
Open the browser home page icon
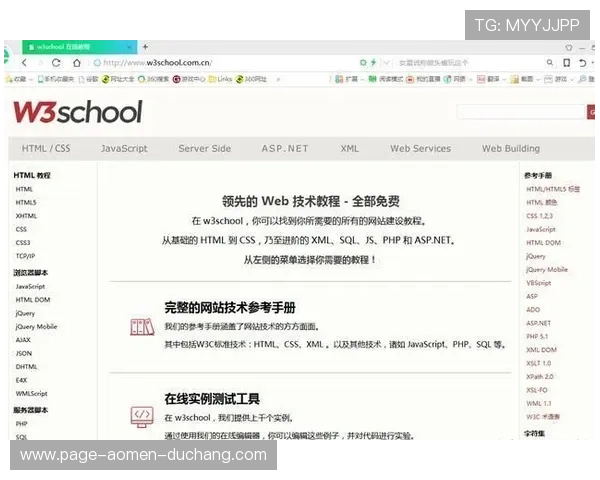pos(77,63)
